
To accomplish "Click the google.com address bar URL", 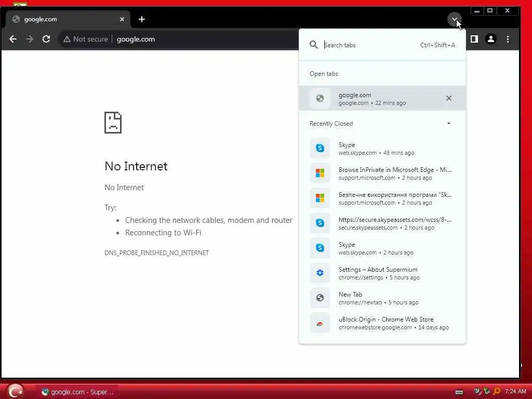I will pyautogui.click(x=136, y=39).
